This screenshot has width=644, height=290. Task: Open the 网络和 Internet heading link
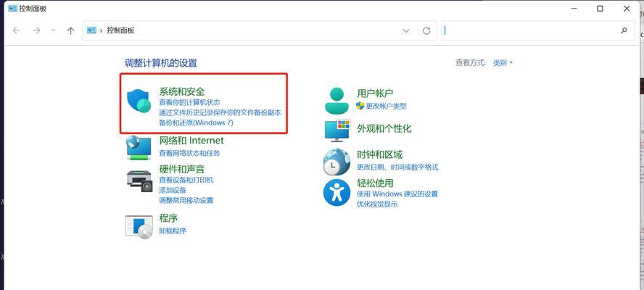tap(191, 141)
